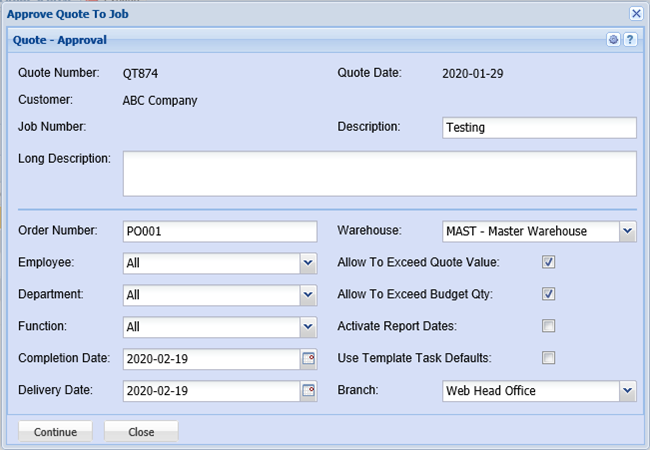Open the Completion Date calendar picker
Image resolution: width=650 pixels, height=450 pixels.
tap(309, 358)
